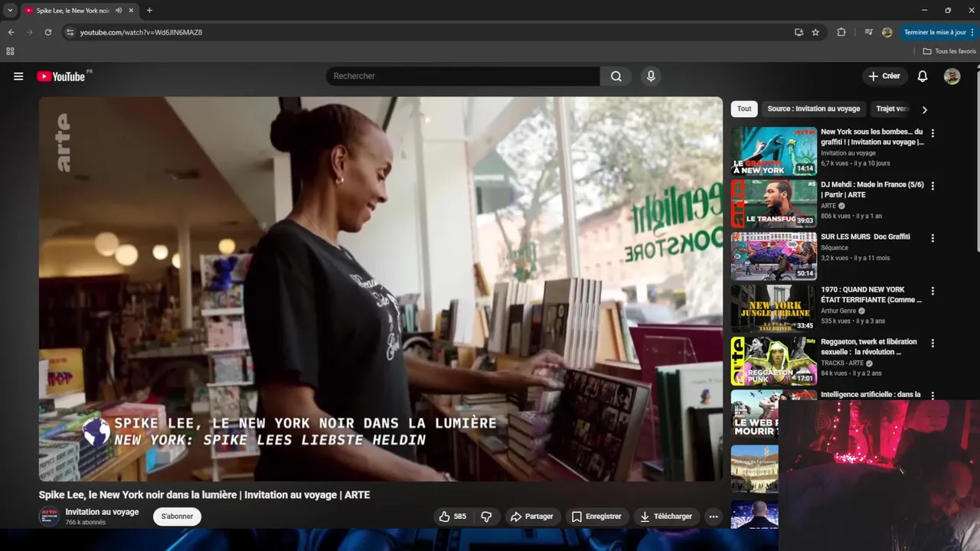The height and width of the screenshot is (551, 980).
Task: Open the Chrome profile avatar
Action: tap(887, 32)
